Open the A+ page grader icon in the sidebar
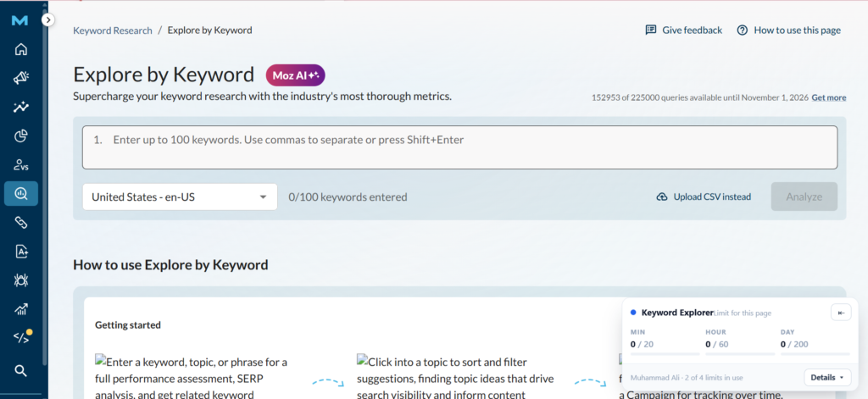This screenshot has height=399, width=868. (21, 252)
